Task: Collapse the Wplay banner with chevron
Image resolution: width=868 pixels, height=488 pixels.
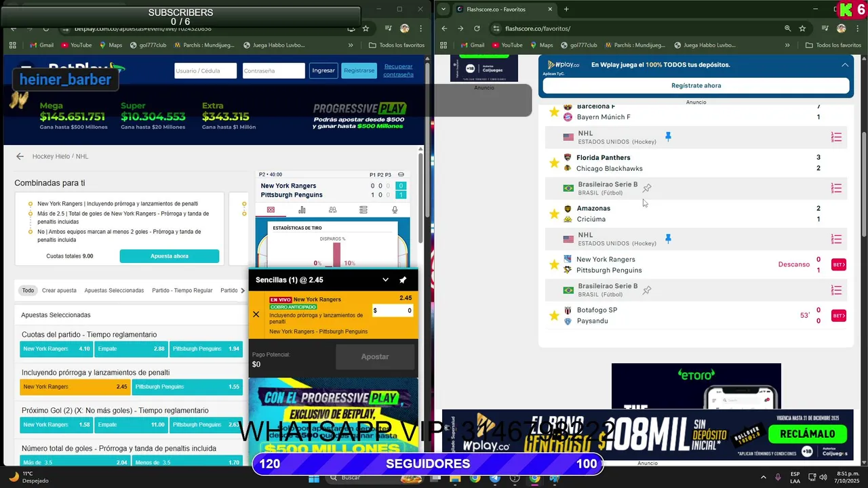Action: pyautogui.click(x=845, y=65)
